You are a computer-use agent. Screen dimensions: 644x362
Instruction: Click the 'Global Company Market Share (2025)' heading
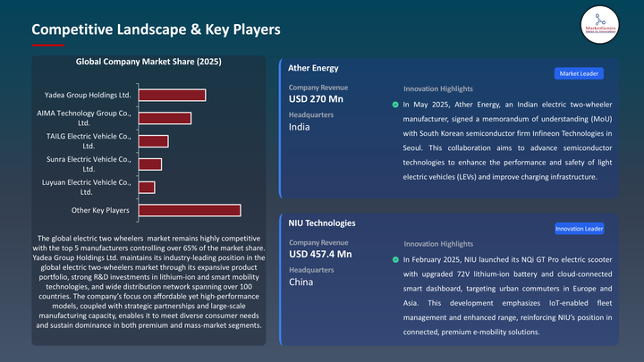pyautogui.click(x=148, y=62)
